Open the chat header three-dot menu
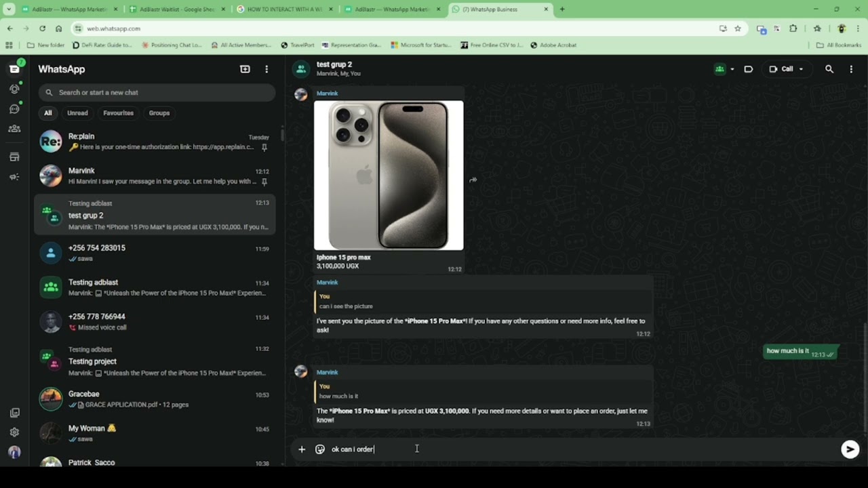868x488 pixels. click(851, 69)
